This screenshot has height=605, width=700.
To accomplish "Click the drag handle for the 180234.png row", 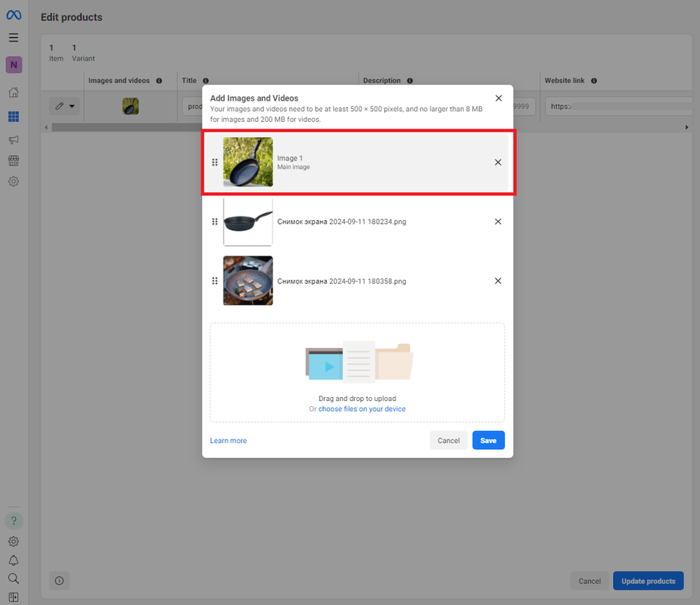I will pos(215,222).
